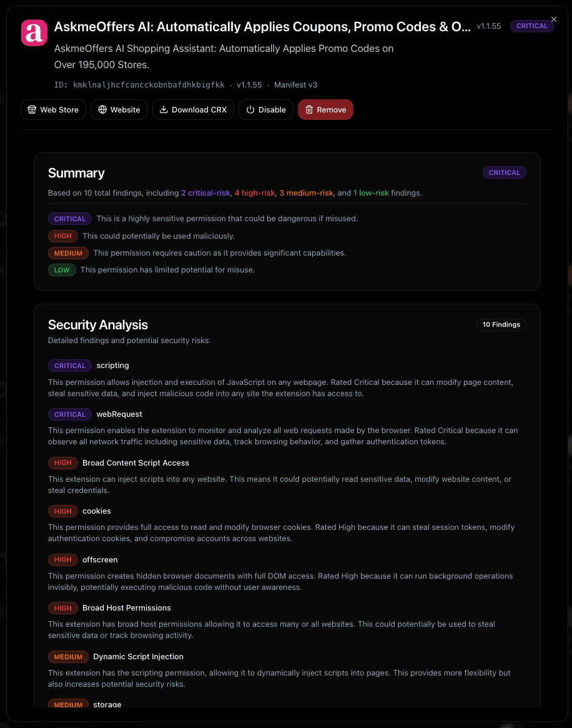The image size is (572, 728).
Task: Select the webRequest permission finding
Action: click(x=119, y=414)
